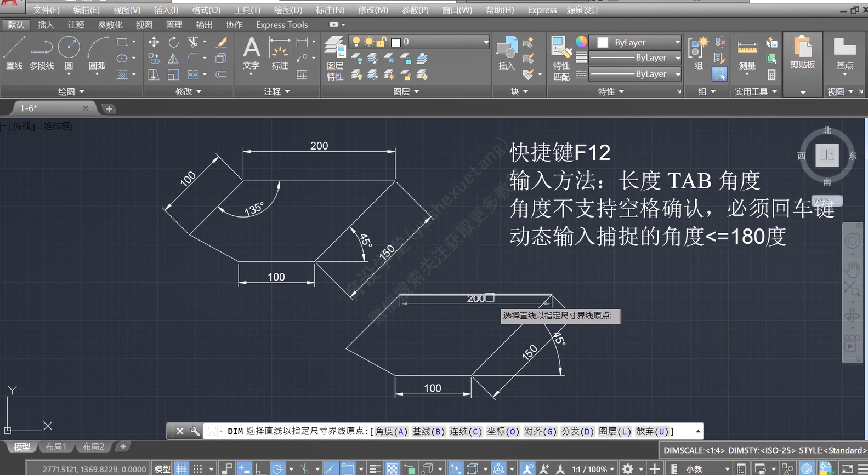Choose the Fillet tool
The height and width of the screenshot is (475, 868).
tap(193, 58)
